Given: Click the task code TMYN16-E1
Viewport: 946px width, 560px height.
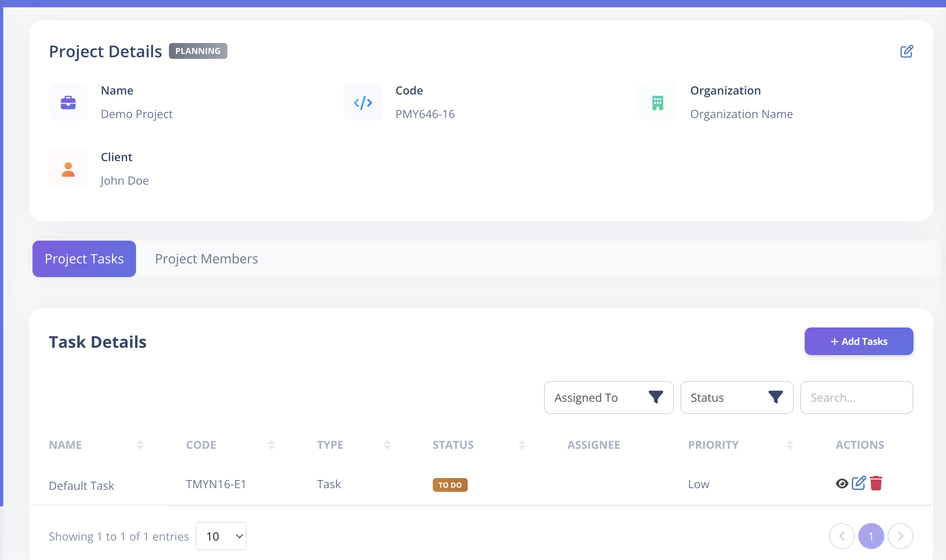Looking at the screenshot, I should [216, 484].
